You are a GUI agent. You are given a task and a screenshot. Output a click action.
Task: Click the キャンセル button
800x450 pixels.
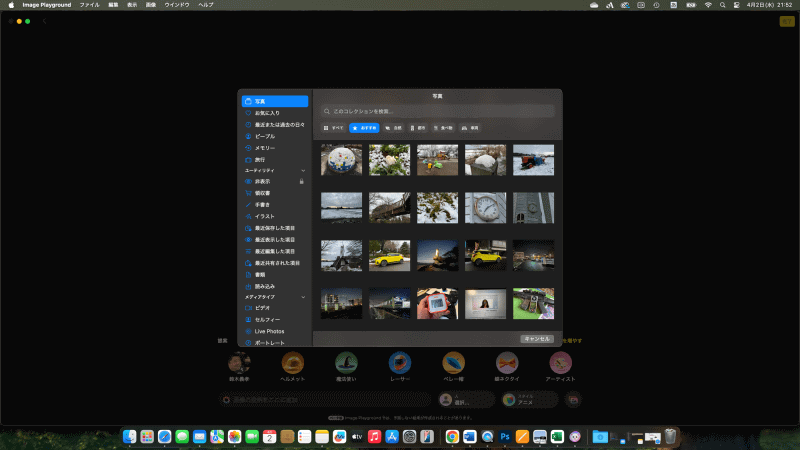[537, 339]
